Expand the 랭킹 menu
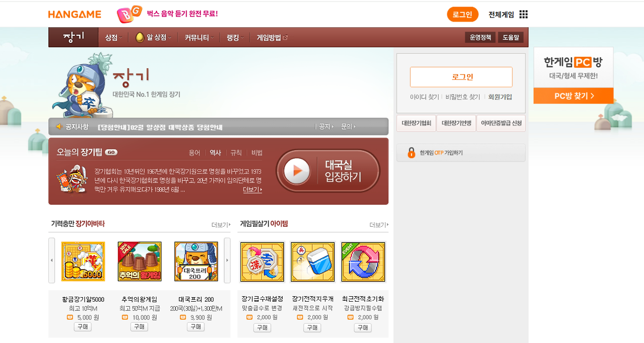This screenshot has width=644, height=343. point(235,37)
